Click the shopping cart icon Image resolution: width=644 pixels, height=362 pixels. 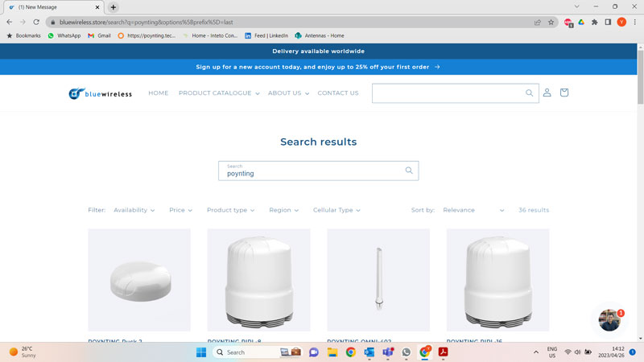coord(563,93)
